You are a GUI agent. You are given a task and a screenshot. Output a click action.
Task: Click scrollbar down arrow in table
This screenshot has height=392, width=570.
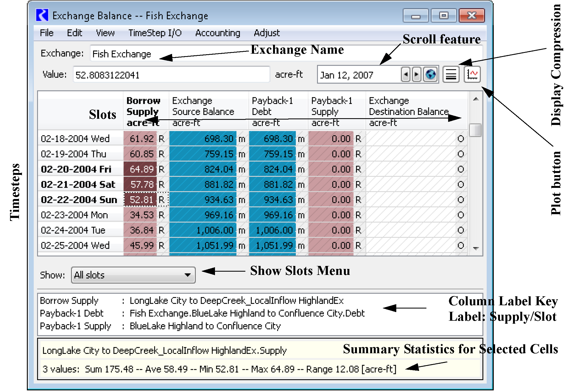coord(476,248)
